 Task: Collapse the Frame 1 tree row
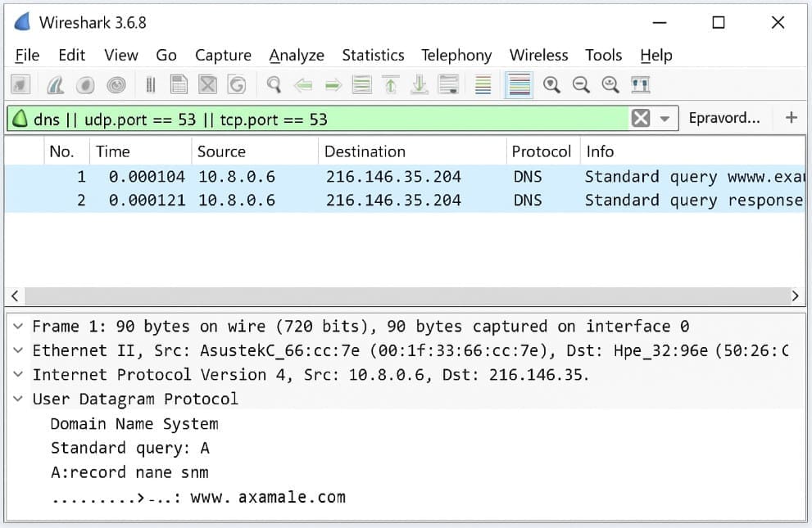(18, 327)
